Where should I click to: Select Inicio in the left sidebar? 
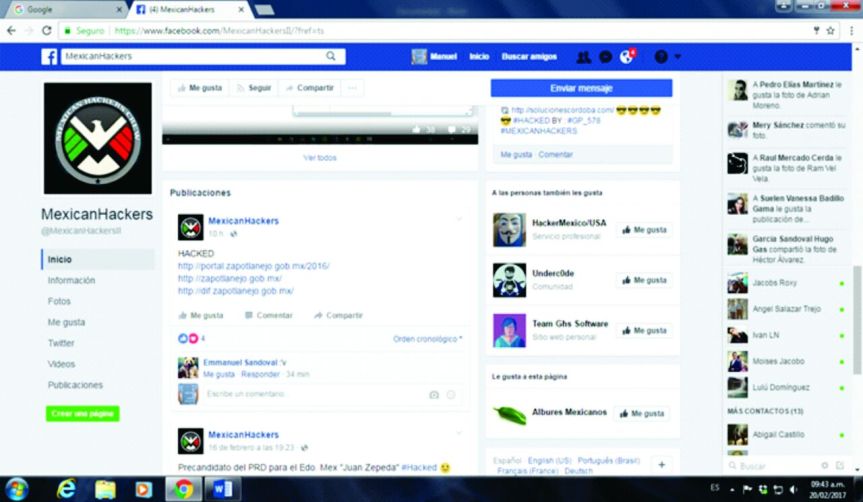(x=97, y=259)
